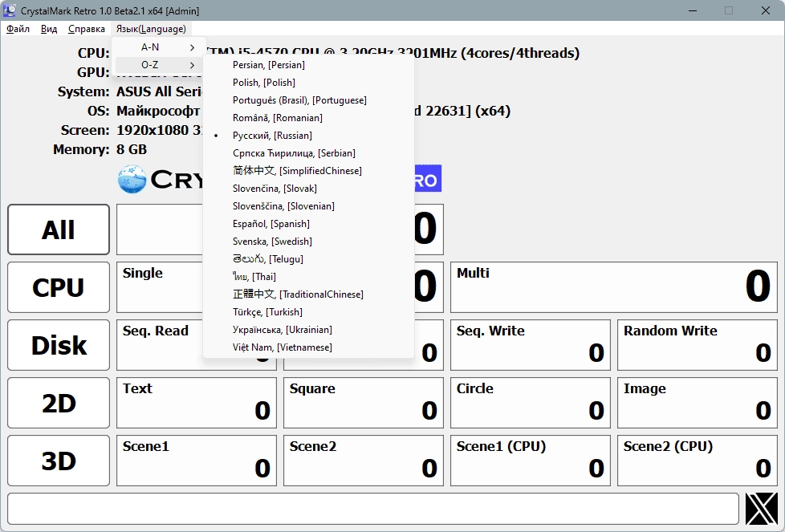Select Telugu language

(x=308, y=259)
